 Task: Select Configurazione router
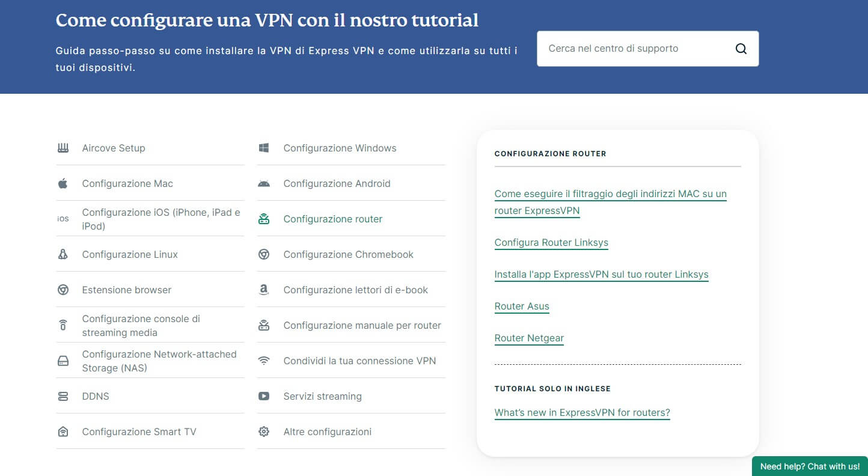point(333,219)
